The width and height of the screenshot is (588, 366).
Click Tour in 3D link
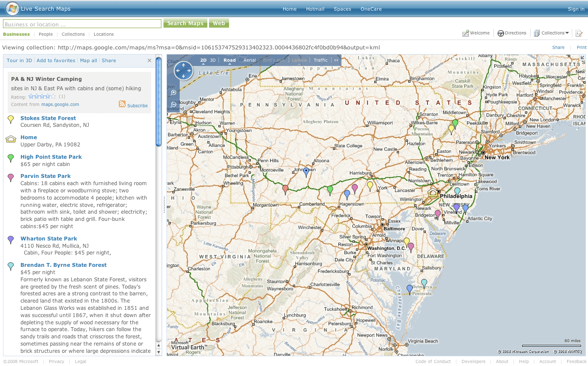19,60
